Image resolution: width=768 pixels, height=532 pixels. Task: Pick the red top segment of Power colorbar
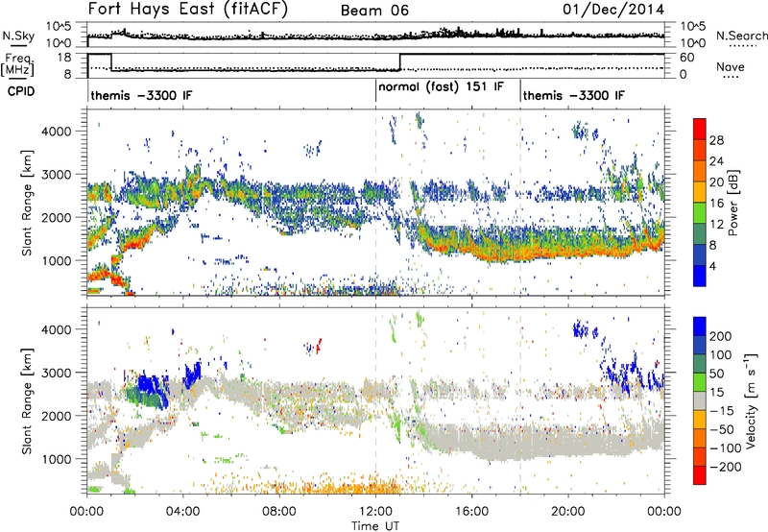[x=700, y=130]
